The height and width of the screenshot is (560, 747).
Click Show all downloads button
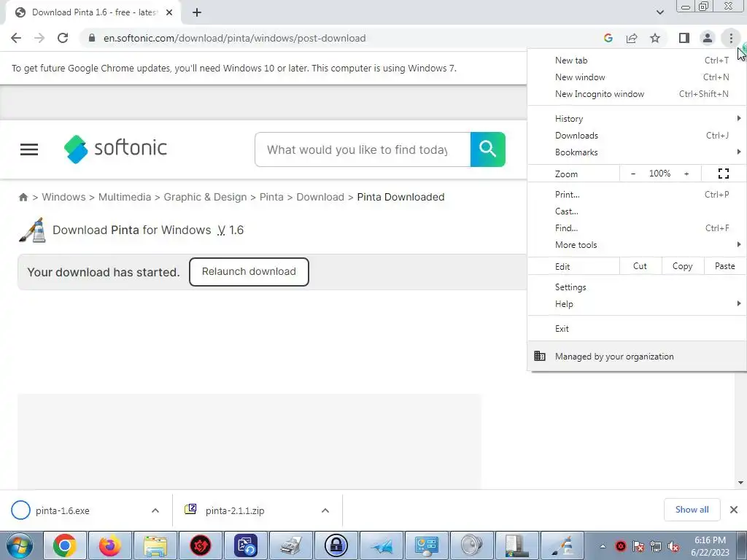click(x=692, y=510)
